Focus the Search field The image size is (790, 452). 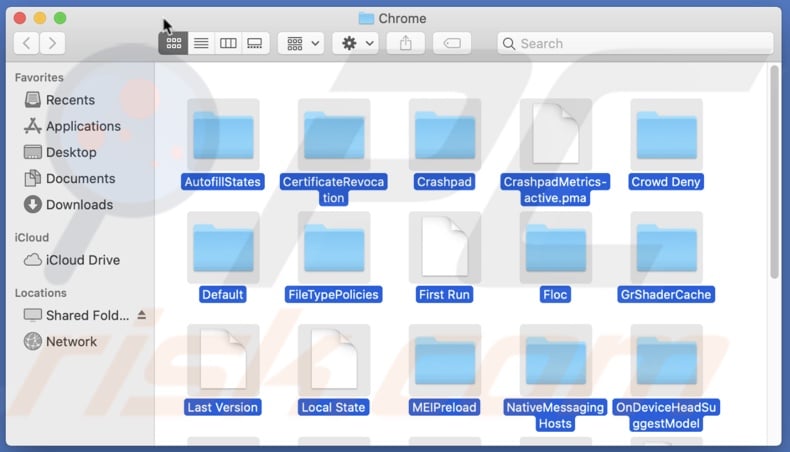[x=635, y=43]
